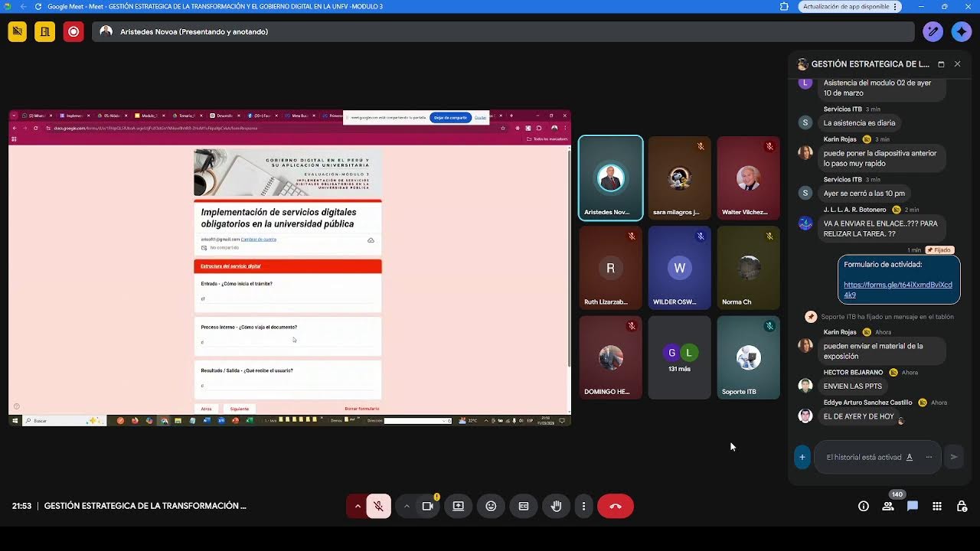Click Dejar de compartir in shared screen
This screenshot has width=980, height=551.
click(450, 117)
